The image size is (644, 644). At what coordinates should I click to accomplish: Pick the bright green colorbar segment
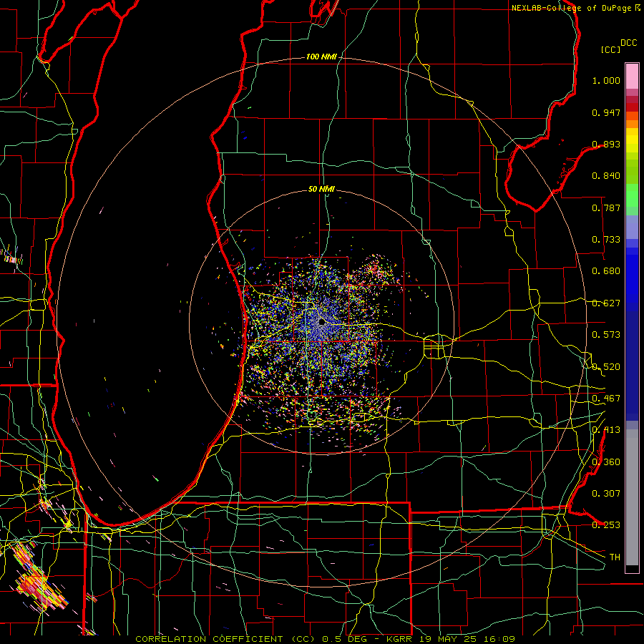(x=632, y=195)
